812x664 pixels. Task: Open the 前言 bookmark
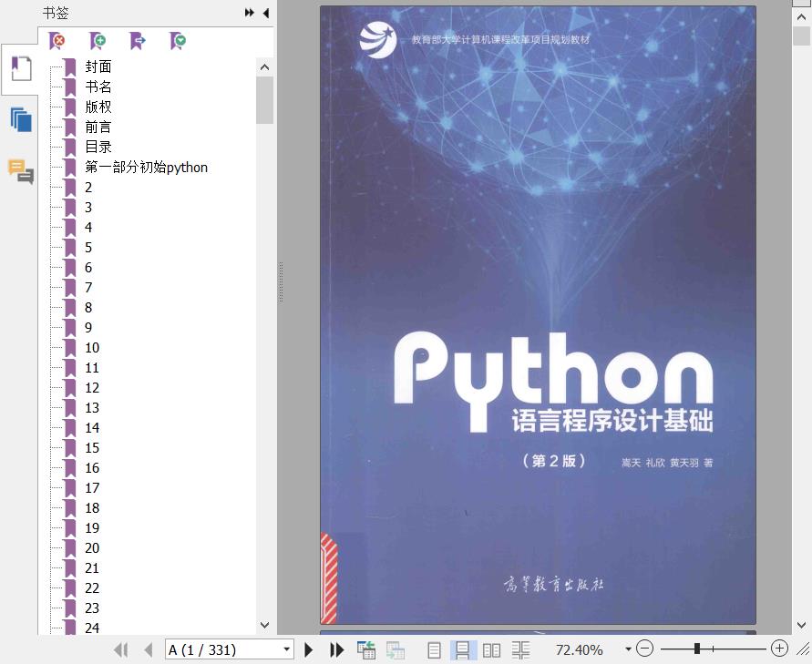[98, 127]
